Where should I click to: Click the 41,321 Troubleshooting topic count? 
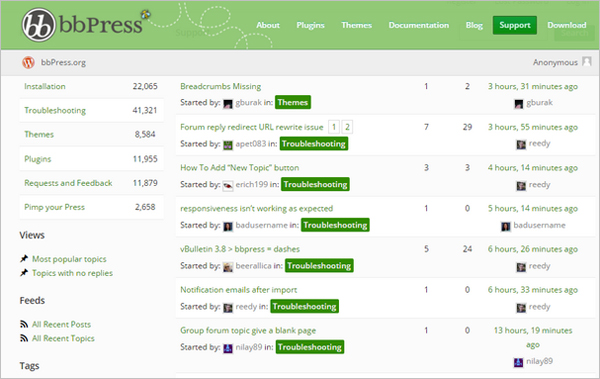click(x=145, y=110)
